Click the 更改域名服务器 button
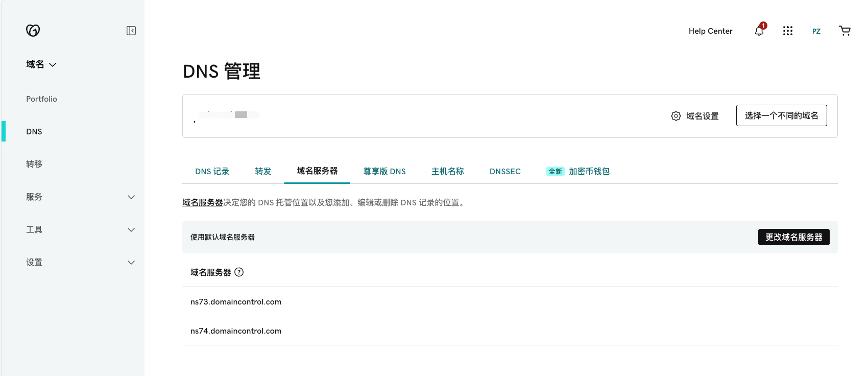Image resolution: width=868 pixels, height=376 pixels. pos(793,237)
